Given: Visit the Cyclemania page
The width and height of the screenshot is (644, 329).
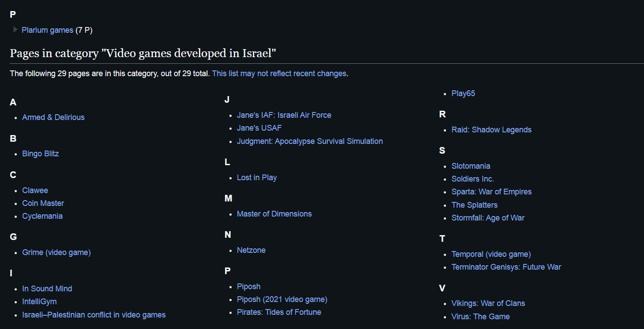Looking at the screenshot, I should coord(42,216).
